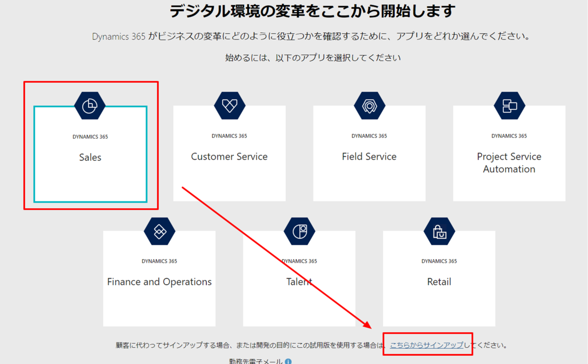Select the Retail app card
This screenshot has width=588, height=364.
coord(439,279)
